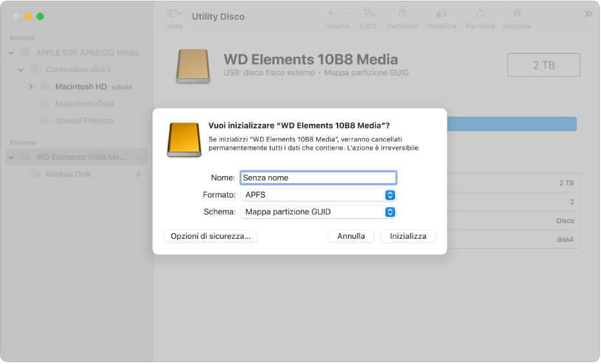Click the S.O.S. first aid toolbar icon
This screenshot has width=601, height=364.
pos(369,14)
